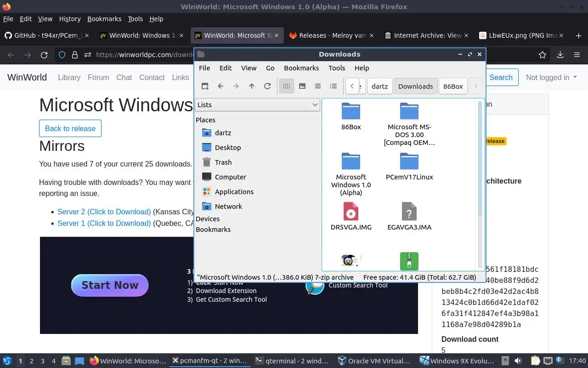
Task: Open Network in Places
Action: click(228, 207)
